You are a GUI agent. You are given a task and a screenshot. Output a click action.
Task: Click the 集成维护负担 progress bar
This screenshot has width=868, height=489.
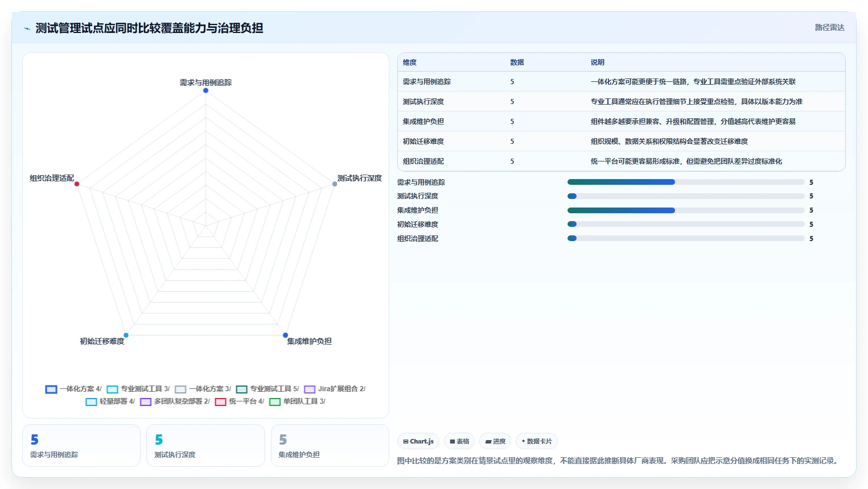[686, 210]
